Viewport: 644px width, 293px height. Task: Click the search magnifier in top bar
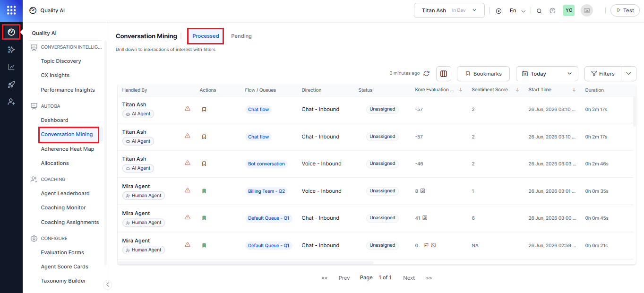coord(539,11)
